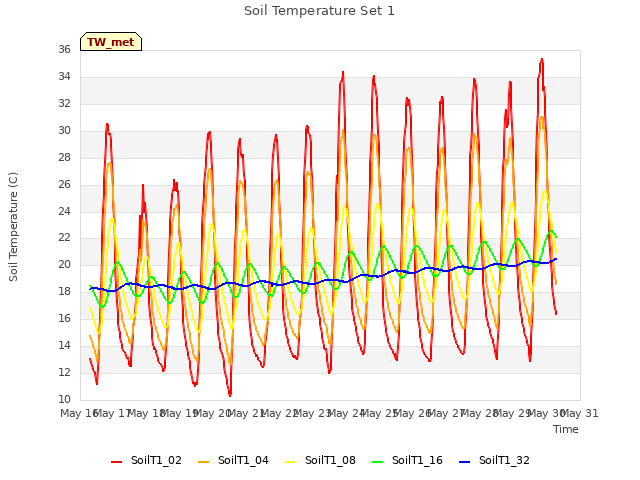This screenshot has height=480, width=640.
Task: Select the SoilT1_08 legend label
Action: [x=330, y=460]
